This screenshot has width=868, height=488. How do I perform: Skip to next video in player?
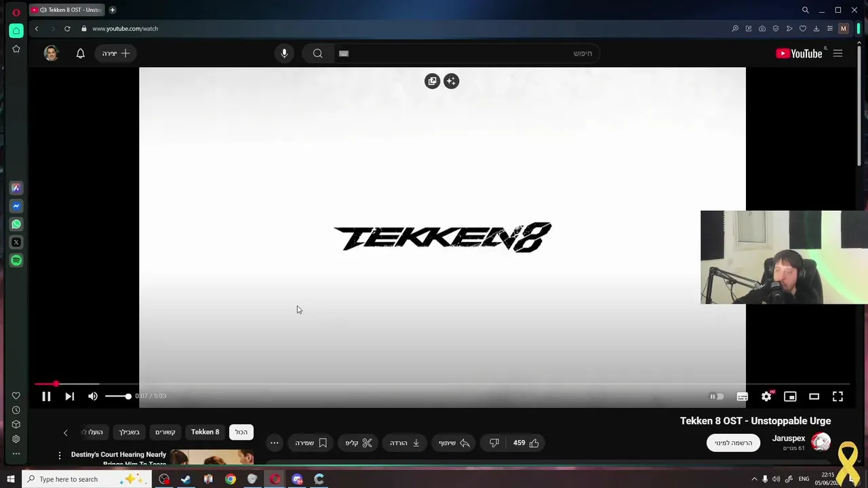(x=69, y=396)
